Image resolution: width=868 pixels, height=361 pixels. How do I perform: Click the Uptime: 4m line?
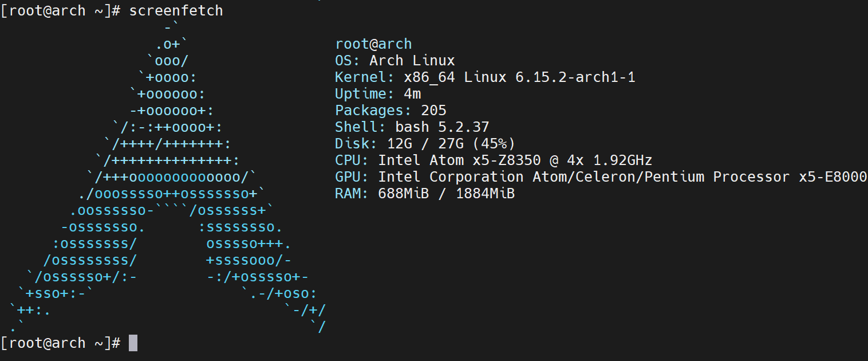378,94
